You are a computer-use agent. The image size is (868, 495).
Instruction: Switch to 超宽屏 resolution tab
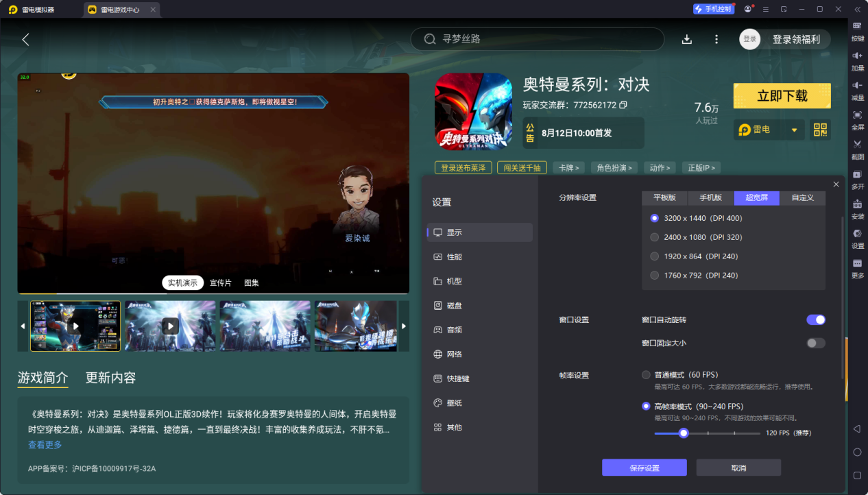click(757, 197)
